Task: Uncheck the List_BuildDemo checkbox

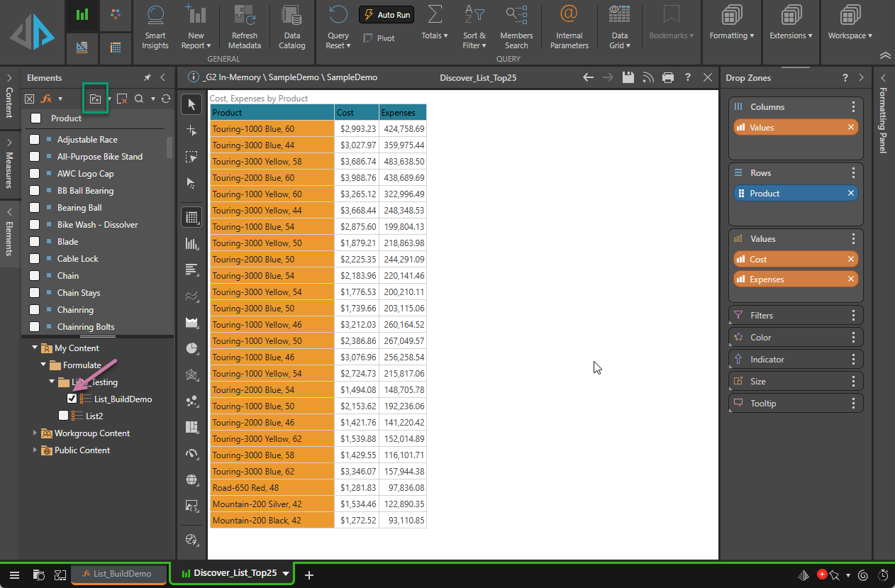Action: click(72, 399)
